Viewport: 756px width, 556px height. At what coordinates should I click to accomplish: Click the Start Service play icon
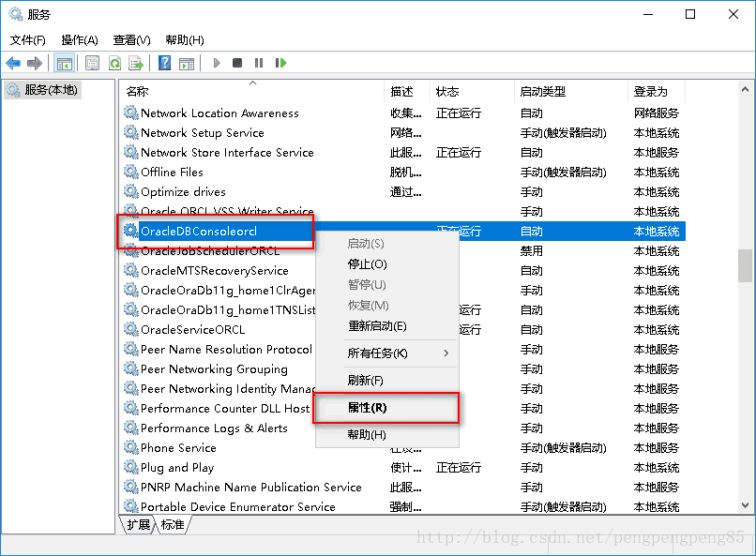pos(217,63)
